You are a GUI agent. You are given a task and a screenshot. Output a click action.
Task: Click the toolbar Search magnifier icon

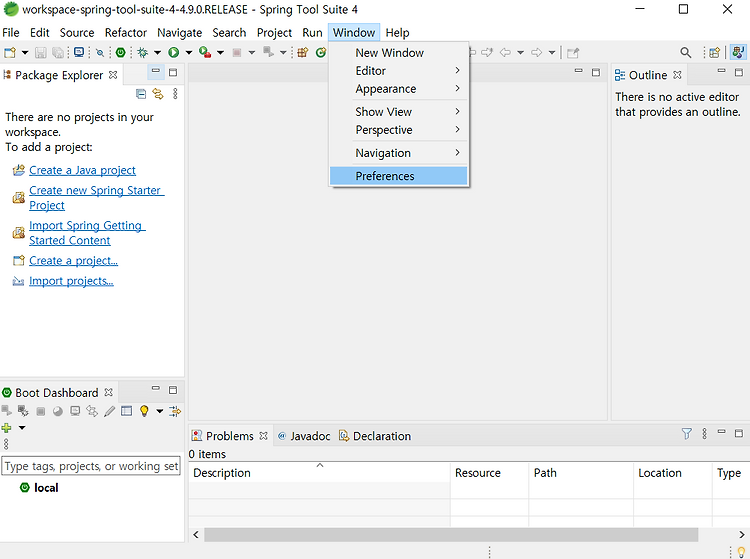click(x=685, y=53)
